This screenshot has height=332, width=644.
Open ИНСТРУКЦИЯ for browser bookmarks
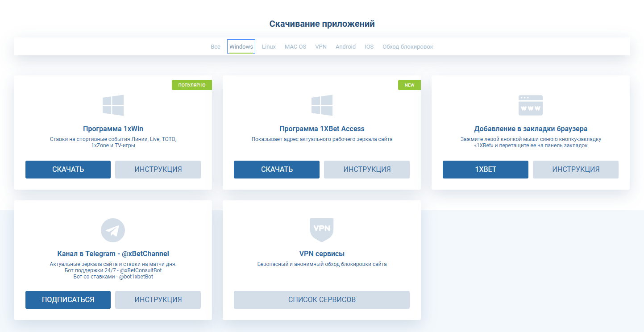576,170
